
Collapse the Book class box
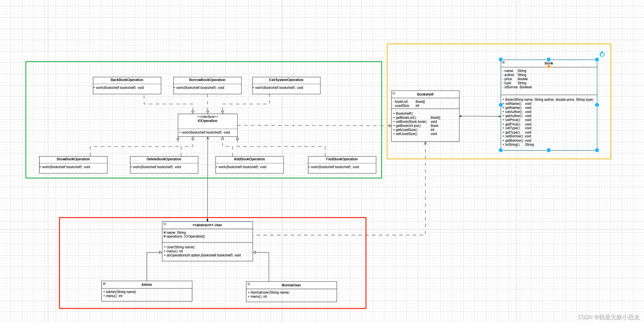tap(504, 62)
